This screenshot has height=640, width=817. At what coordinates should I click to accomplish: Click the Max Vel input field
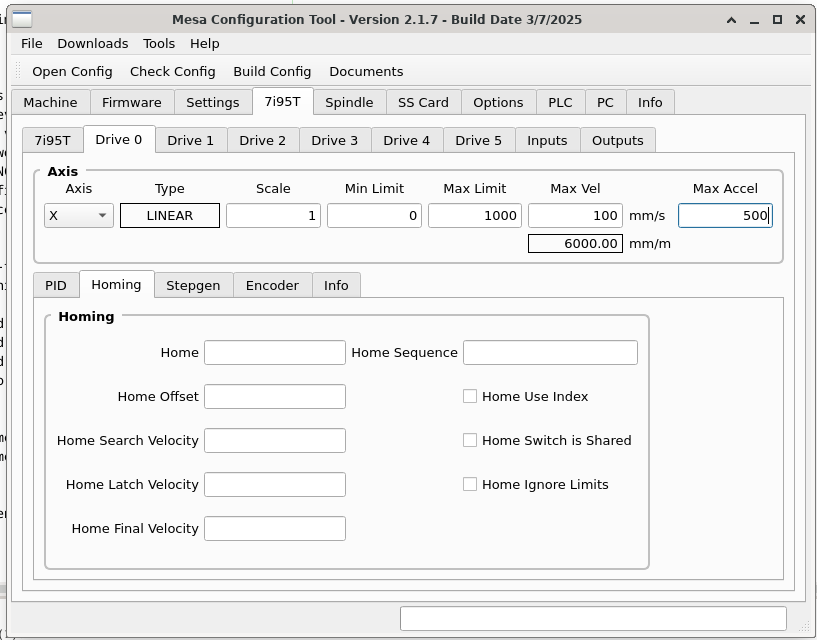tap(575, 215)
